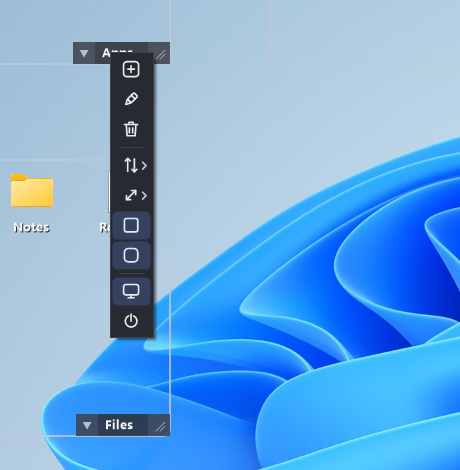Viewport: 460px width, 470px height.
Task: Click the power icon in menu
Action: [x=131, y=321]
